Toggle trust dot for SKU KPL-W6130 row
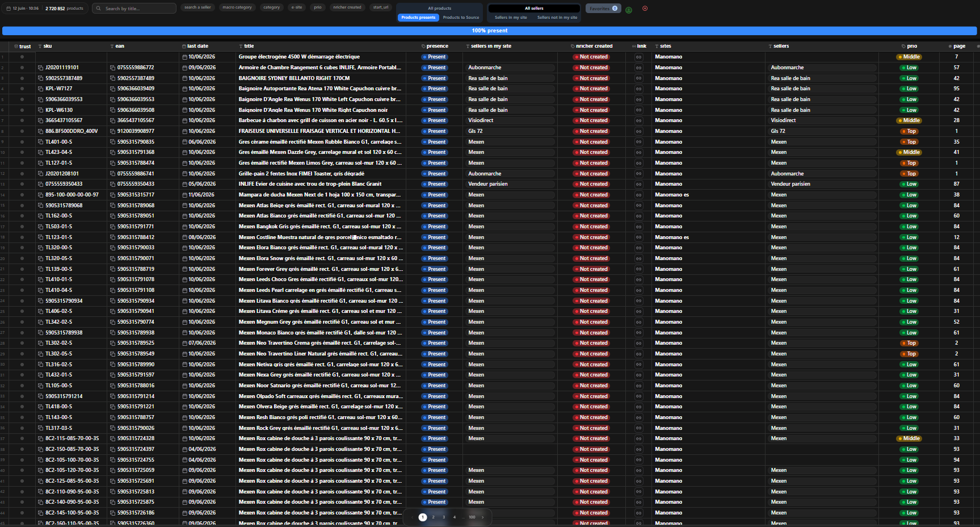Screen dimensions: 980x527 (x=22, y=110)
